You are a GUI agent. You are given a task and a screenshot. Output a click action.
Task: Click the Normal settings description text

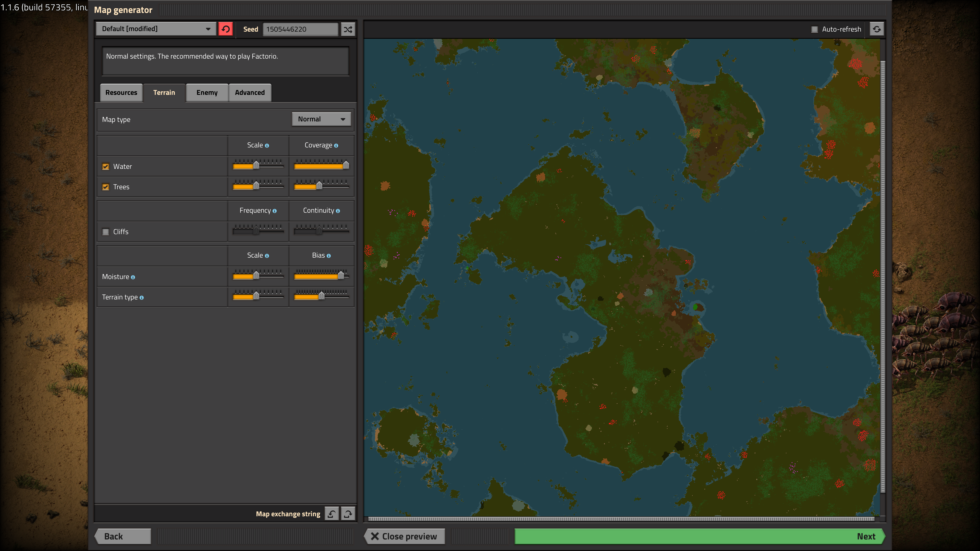(192, 56)
